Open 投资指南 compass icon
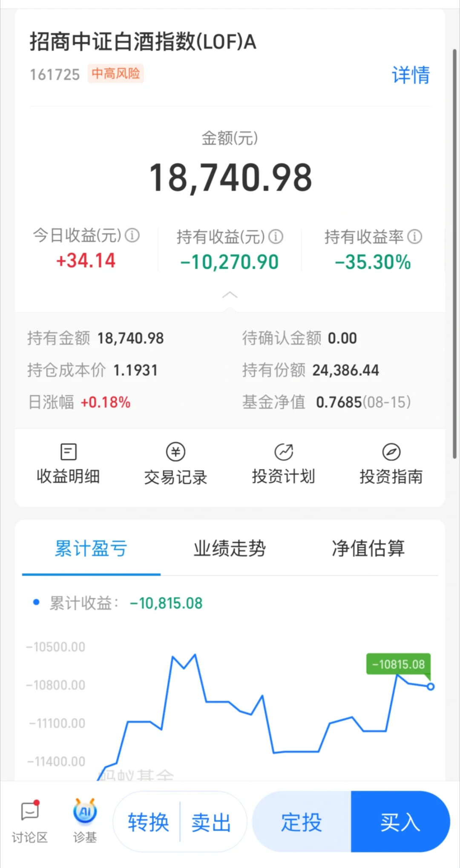 point(391,452)
